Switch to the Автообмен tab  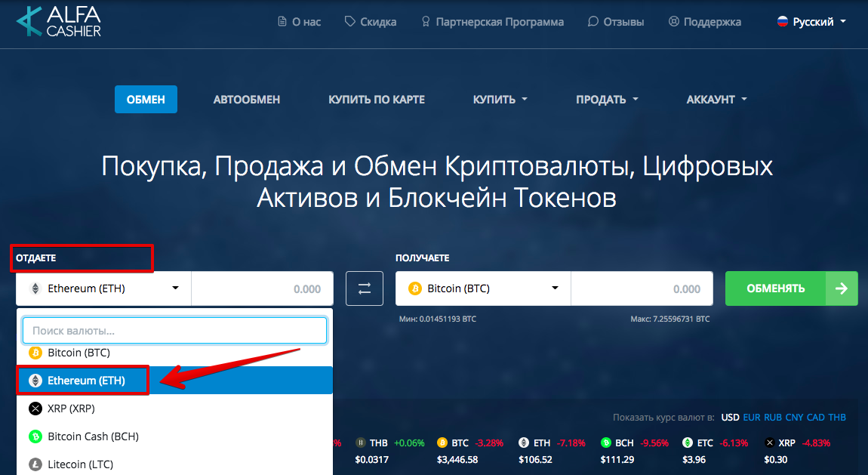[246, 100]
